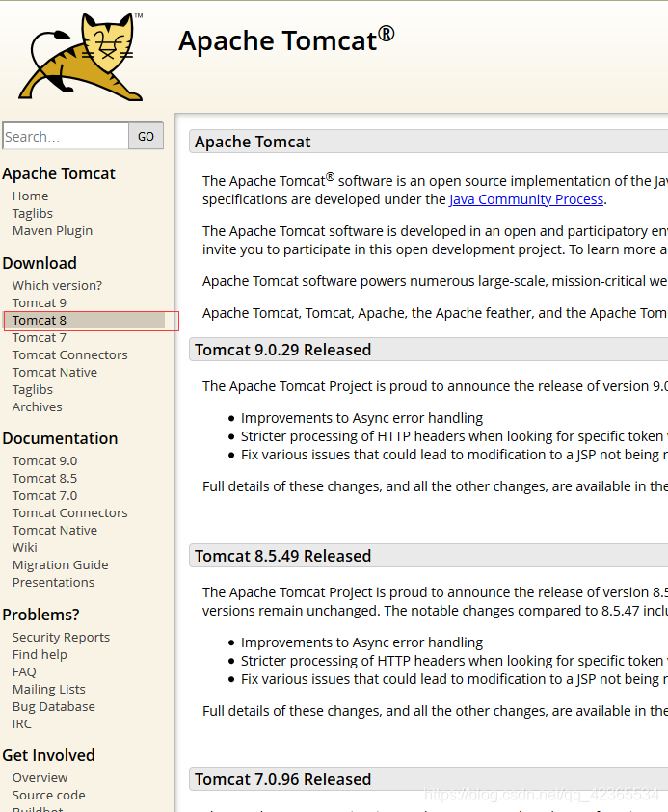
Task: Open Tomcat Connectors under Documentation
Action: 70,513
